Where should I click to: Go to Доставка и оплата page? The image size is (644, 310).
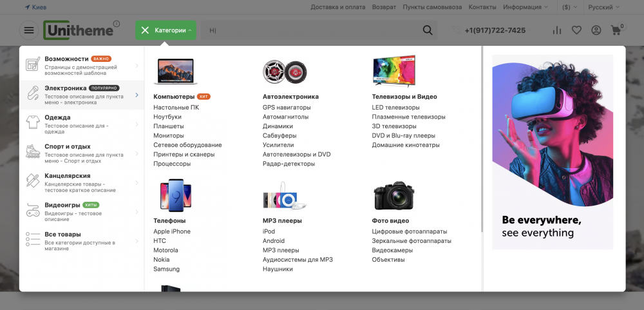click(339, 7)
